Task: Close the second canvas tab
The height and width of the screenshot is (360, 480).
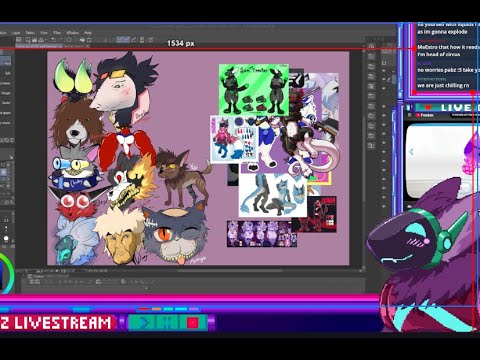Action: (x=87, y=47)
